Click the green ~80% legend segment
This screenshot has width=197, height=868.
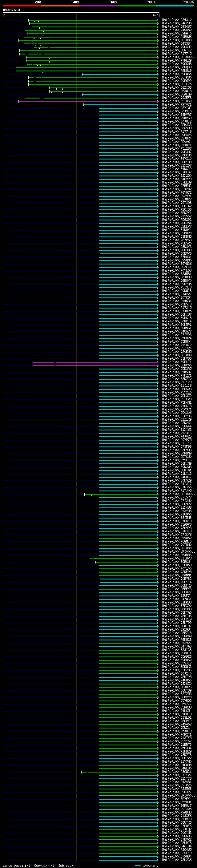tap(137, 6)
